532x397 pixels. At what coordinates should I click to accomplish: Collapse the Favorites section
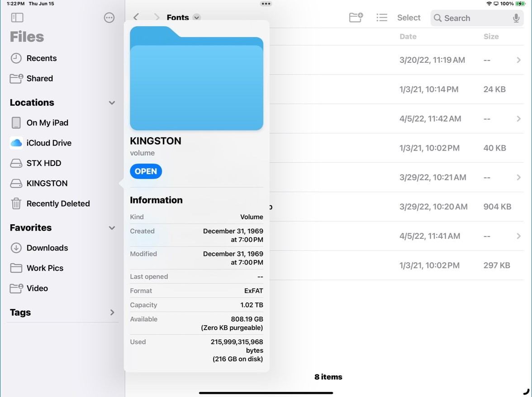click(112, 227)
